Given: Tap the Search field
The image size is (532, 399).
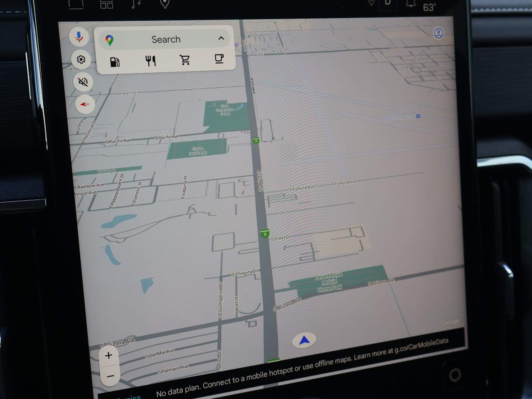Looking at the screenshot, I should (166, 39).
